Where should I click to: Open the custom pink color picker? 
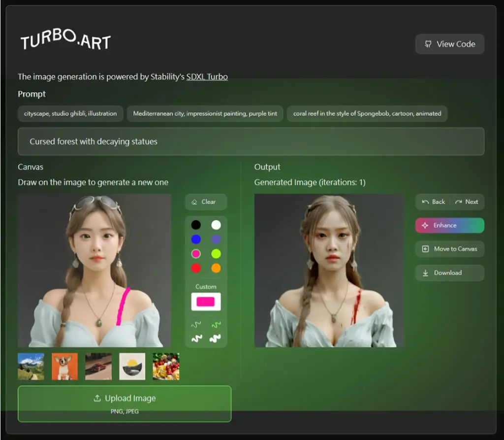[206, 302]
